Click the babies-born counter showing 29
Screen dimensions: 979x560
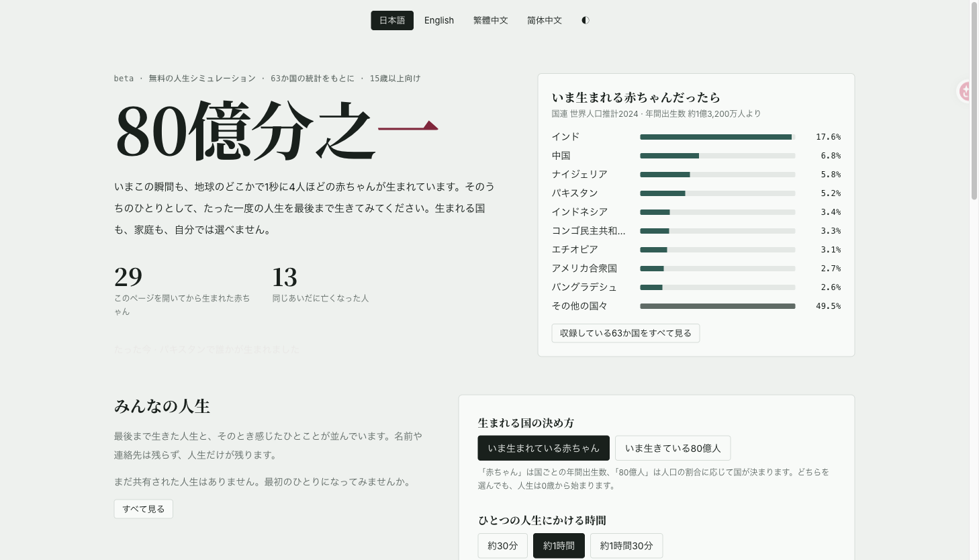[128, 277]
